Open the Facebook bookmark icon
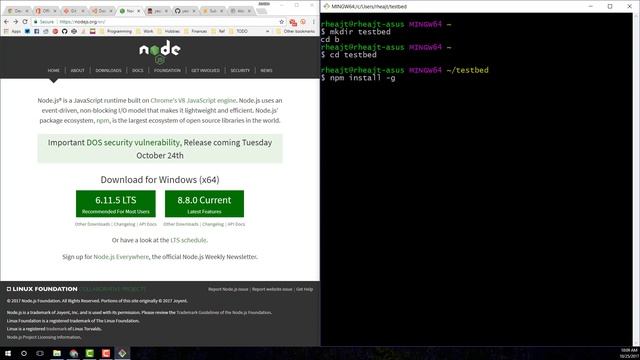Viewport: 640px width, 360px height. click(37, 31)
